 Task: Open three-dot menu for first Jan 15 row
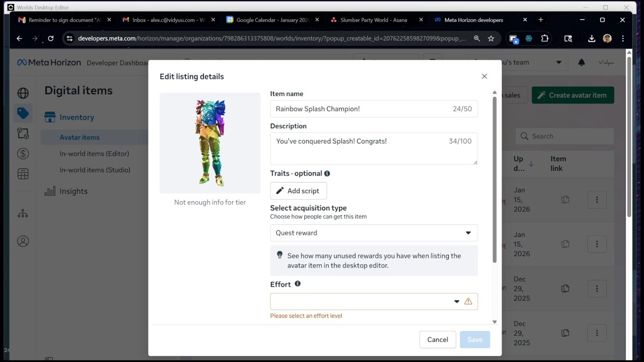(597, 200)
